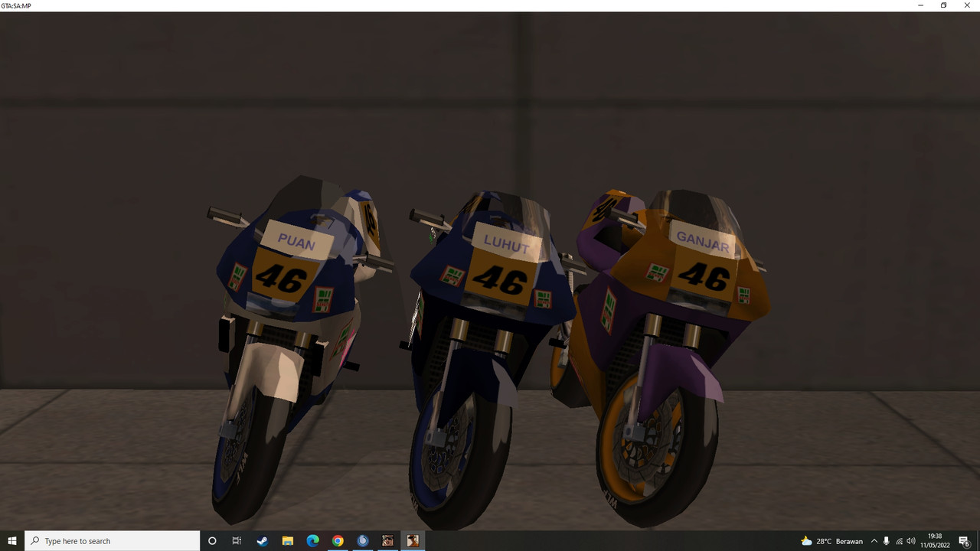
Task: Minimize the GTA:SA:MP window
Action: point(920,5)
